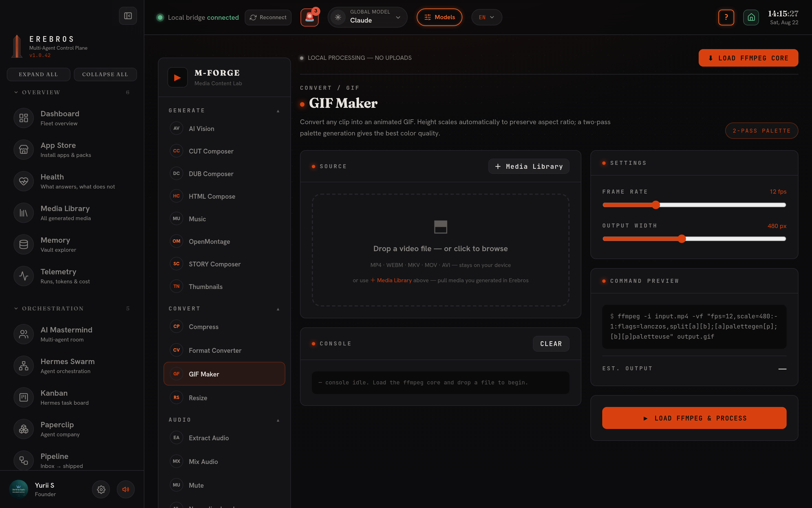Clear the console output
Image resolution: width=812 pixels, height=508 pixels.
point(551,344)
